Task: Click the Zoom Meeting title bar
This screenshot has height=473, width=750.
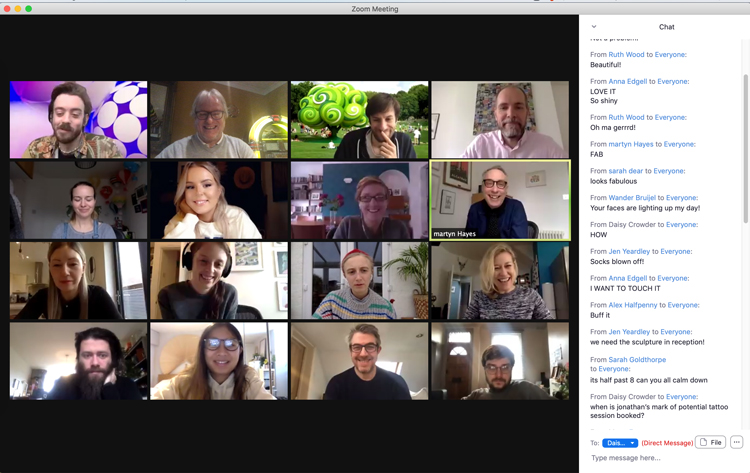Action: (374, 8)
